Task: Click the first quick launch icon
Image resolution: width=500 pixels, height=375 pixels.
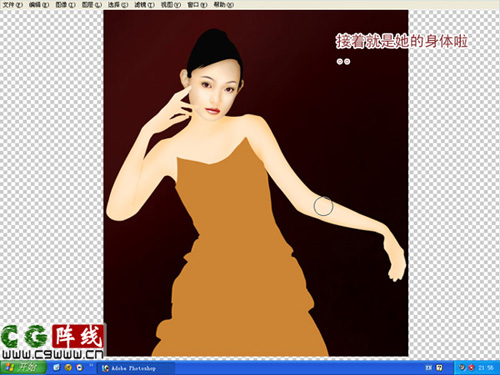Action: coord(57,367)
